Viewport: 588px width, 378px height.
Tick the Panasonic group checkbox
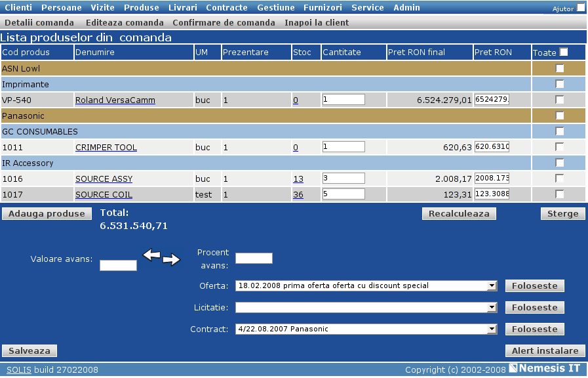point(560,115)
